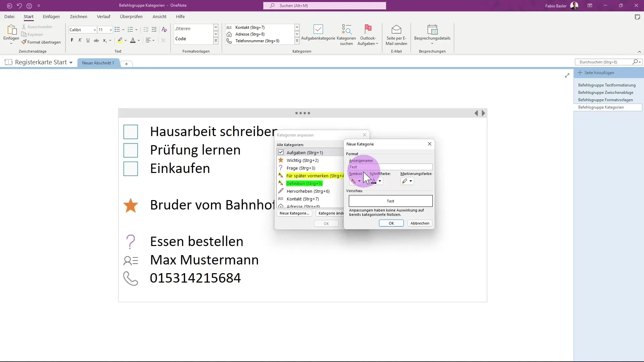This screenshot has width=644, height=362.
Task: Check the Einkaufen task box
Action: click(x=131, y=169)
